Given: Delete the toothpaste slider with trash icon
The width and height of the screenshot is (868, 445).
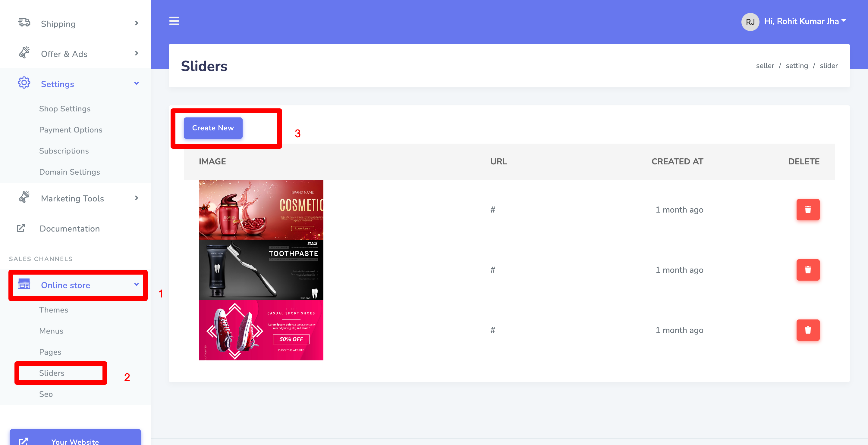Looking at the screenshot, I should click(x=808, y=270).
